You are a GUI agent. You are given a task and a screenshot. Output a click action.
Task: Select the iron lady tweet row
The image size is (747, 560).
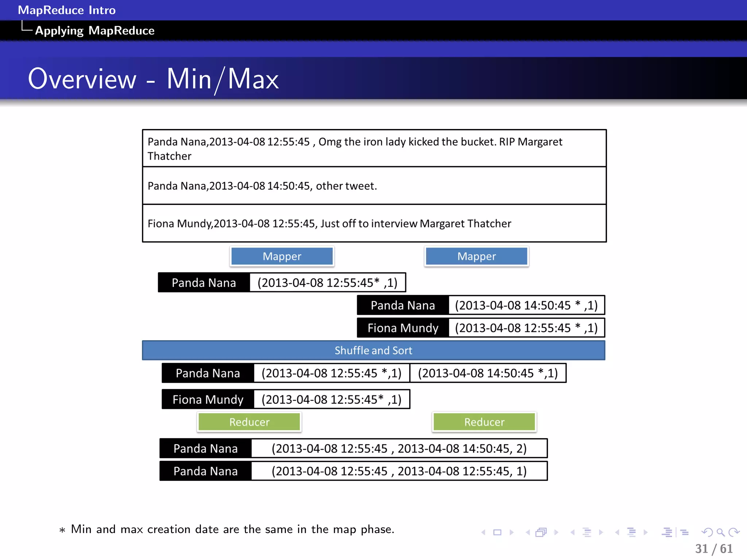(374, 148)
